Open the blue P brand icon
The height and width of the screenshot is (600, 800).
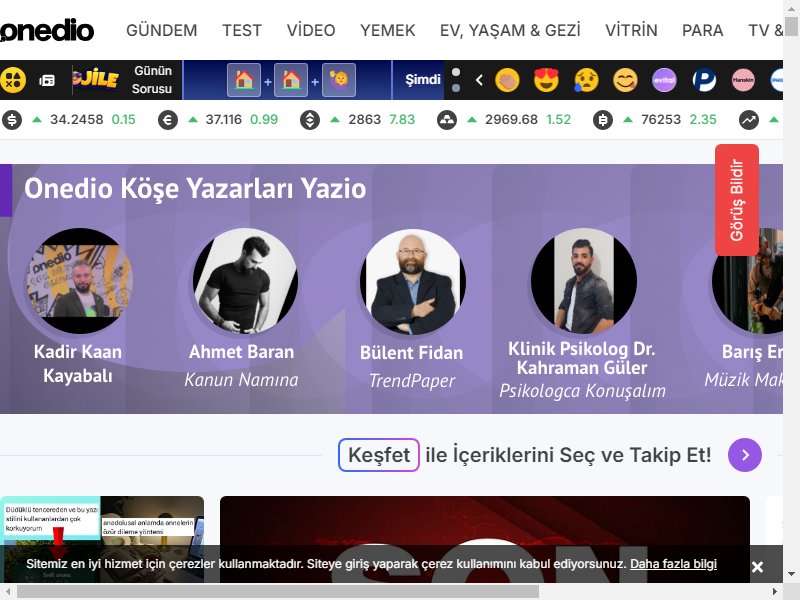704,80
